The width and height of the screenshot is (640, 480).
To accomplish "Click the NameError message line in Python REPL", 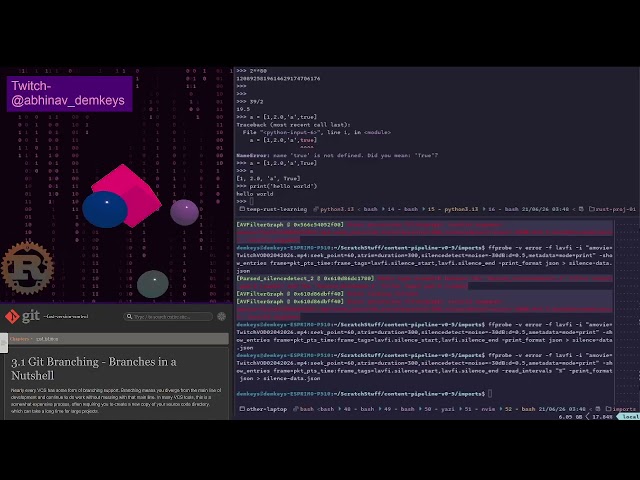I will (337, 156).
